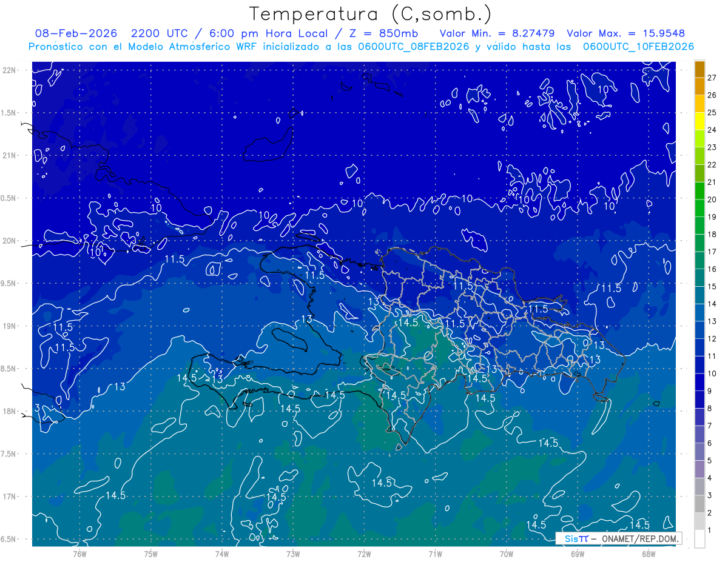
Task: Click the '2200 UTC' time text
Action: [161, 33]
